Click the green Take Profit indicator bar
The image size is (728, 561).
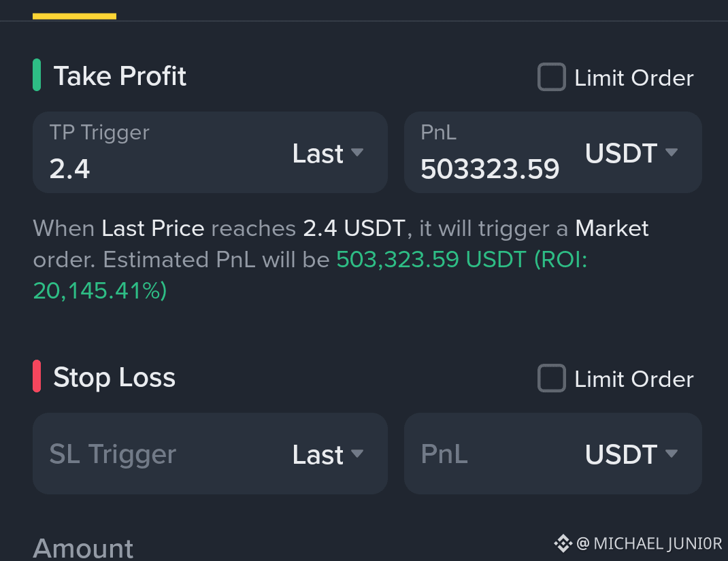[37, 75]
